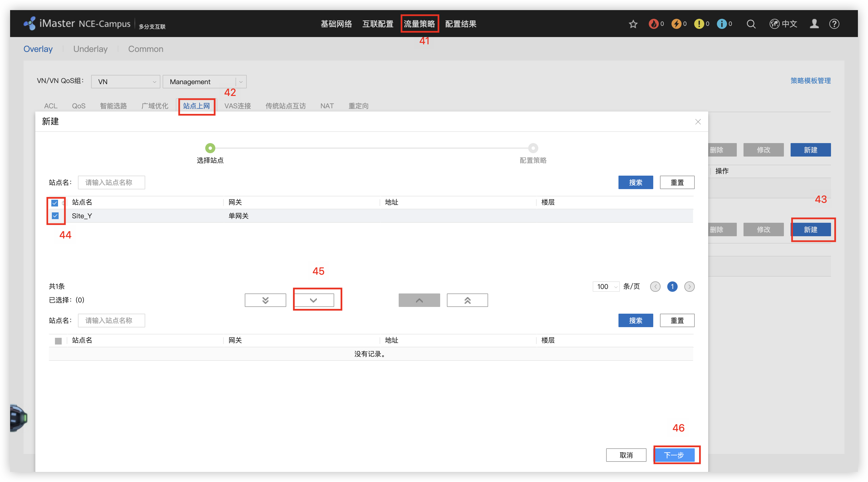Viewport: 868px width, 482px height.
Task: Uncheck the Site_Y row checkbox
Action: (55, 215)
